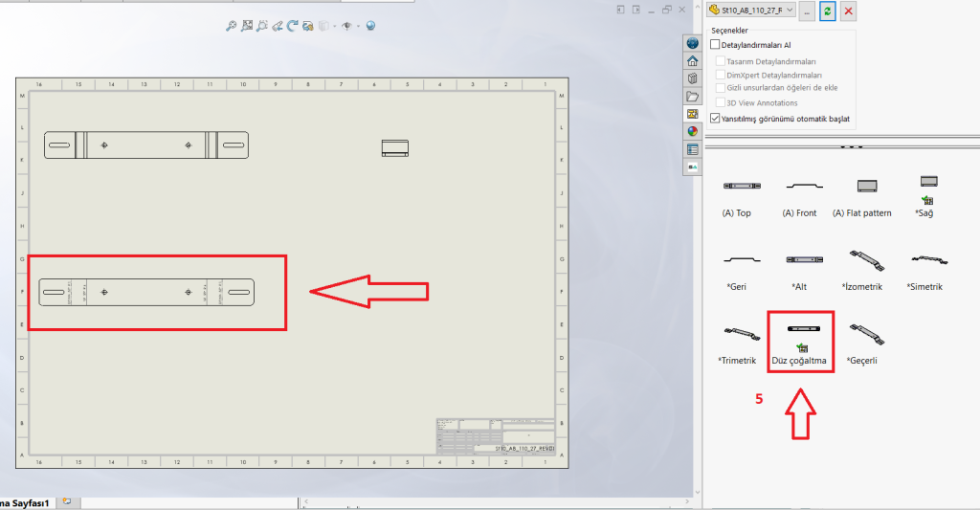
Task: Open the Appearances color ball tab
Action: (x=692, y=132)
